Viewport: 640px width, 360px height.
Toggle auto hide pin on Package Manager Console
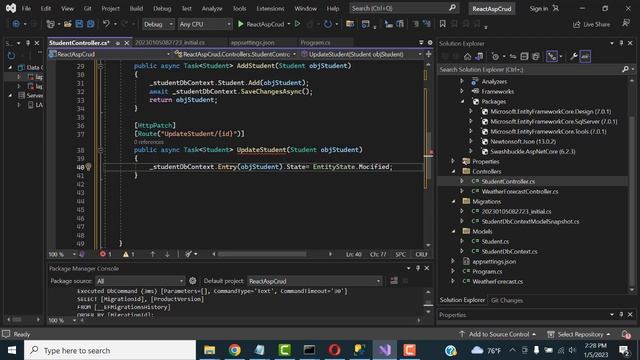tap(418, 268)
